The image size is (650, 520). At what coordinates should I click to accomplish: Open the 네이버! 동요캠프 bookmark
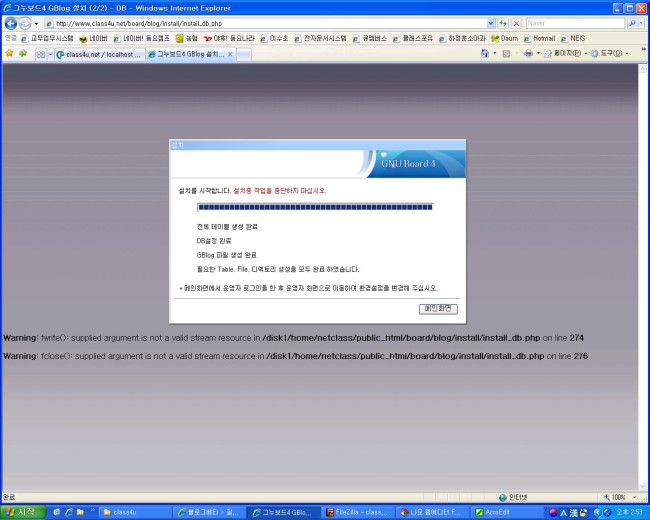pos(141,39)
